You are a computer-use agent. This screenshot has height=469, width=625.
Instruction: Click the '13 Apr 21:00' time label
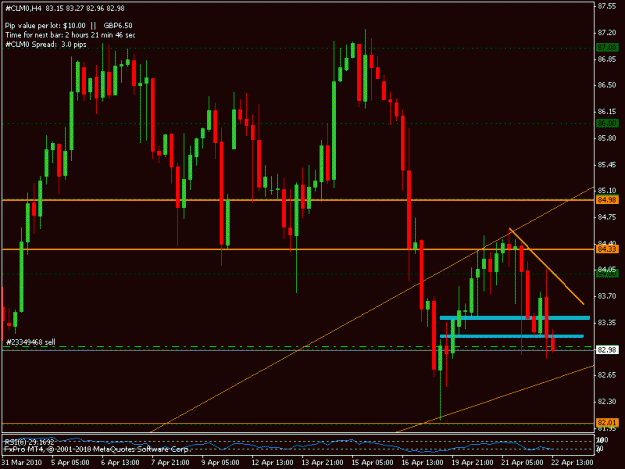click(322, 462)
